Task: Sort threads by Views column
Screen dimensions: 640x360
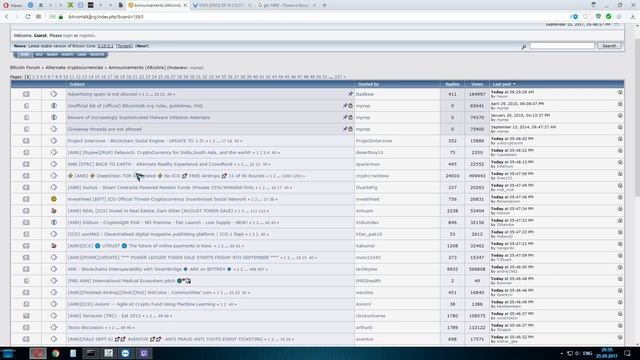Action: pyautogui.click(x=477, y=84)
